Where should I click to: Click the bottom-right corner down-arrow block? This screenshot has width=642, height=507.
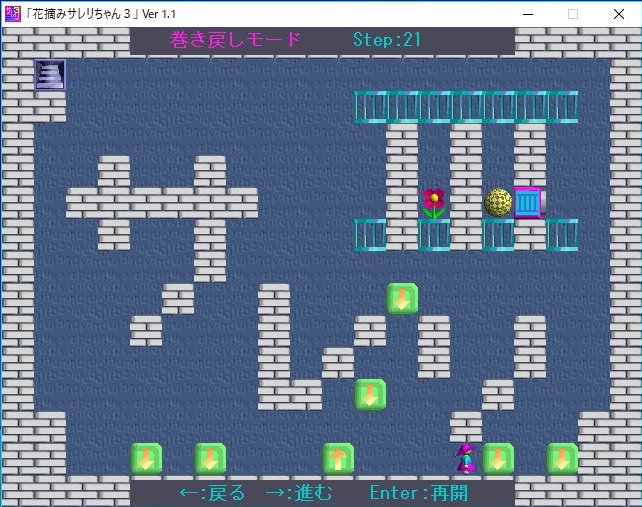pos(562,459)
